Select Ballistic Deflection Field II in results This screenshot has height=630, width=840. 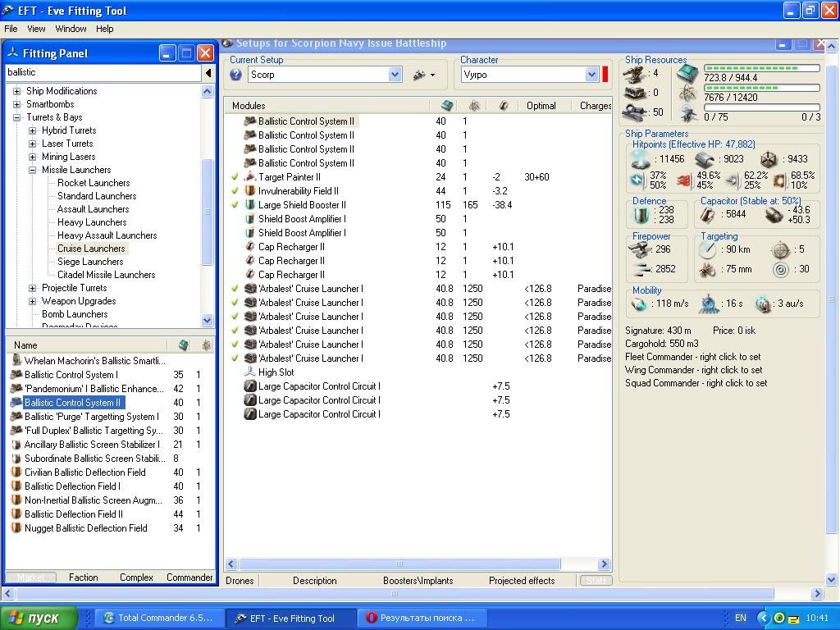(x=73, y=514)
